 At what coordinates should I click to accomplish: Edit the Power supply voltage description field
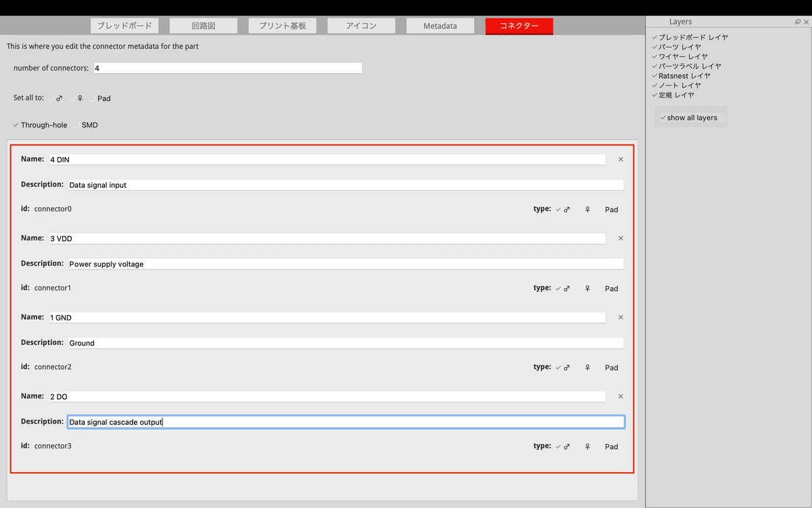(346, 264)
